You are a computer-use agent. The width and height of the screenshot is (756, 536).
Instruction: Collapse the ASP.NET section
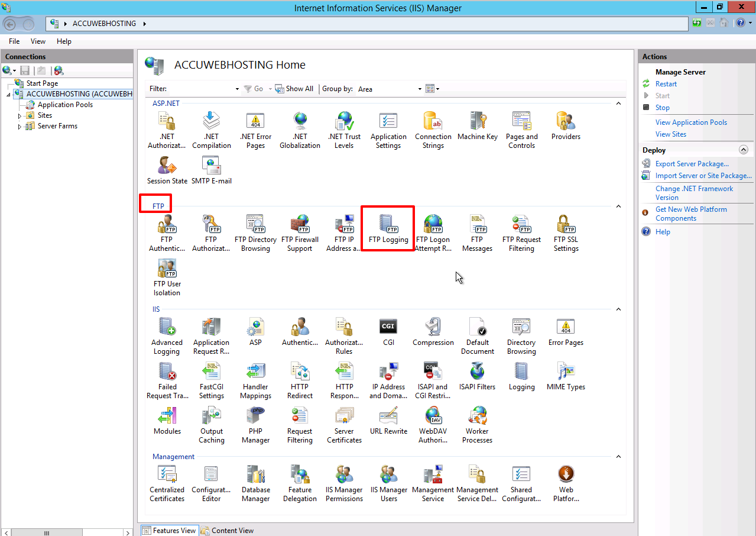(618, 103)
